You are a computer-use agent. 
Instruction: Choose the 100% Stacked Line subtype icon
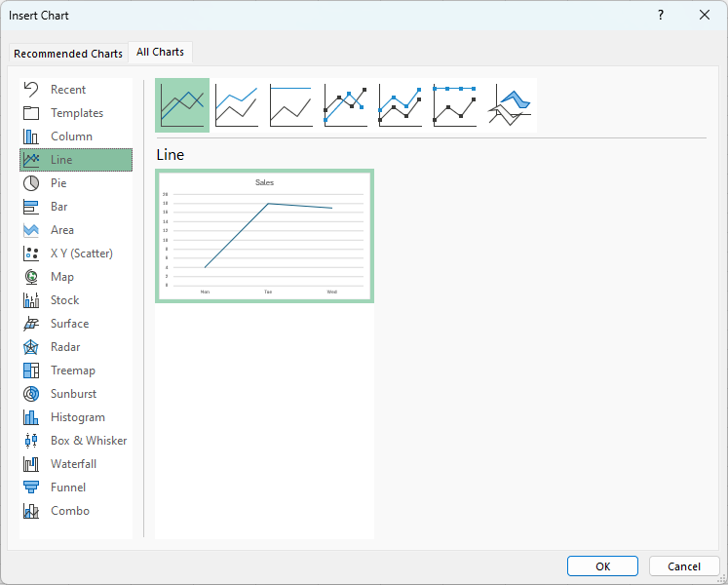tap(291, 105)
